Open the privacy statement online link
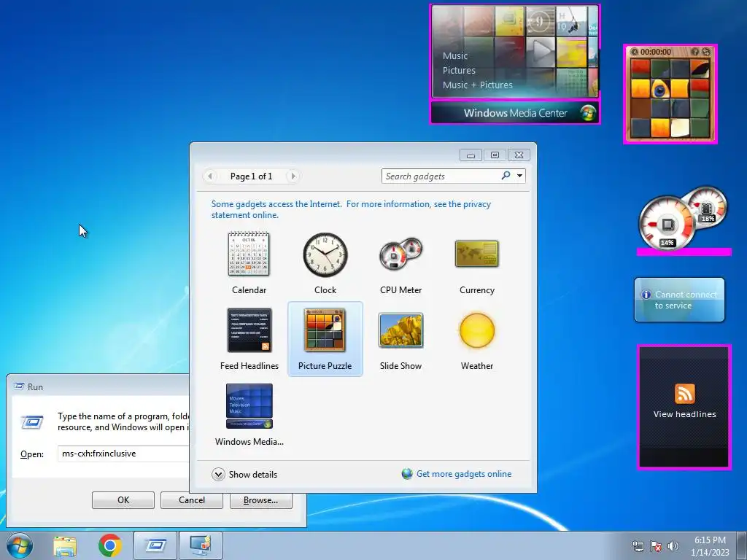The image size is (747, 560). click(x=351, y=209)
